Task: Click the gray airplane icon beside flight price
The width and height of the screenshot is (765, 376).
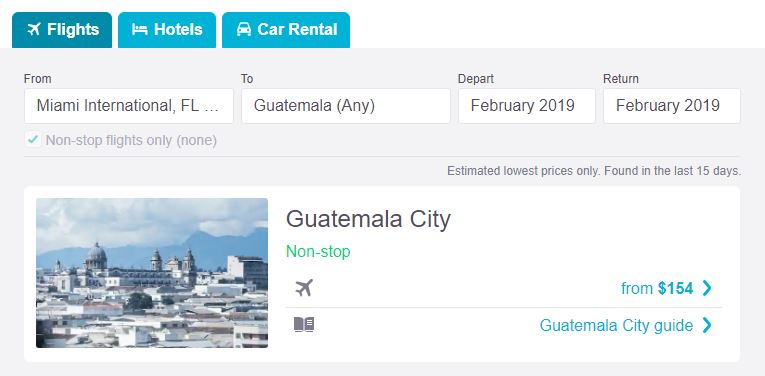Action: pos(303,288)
